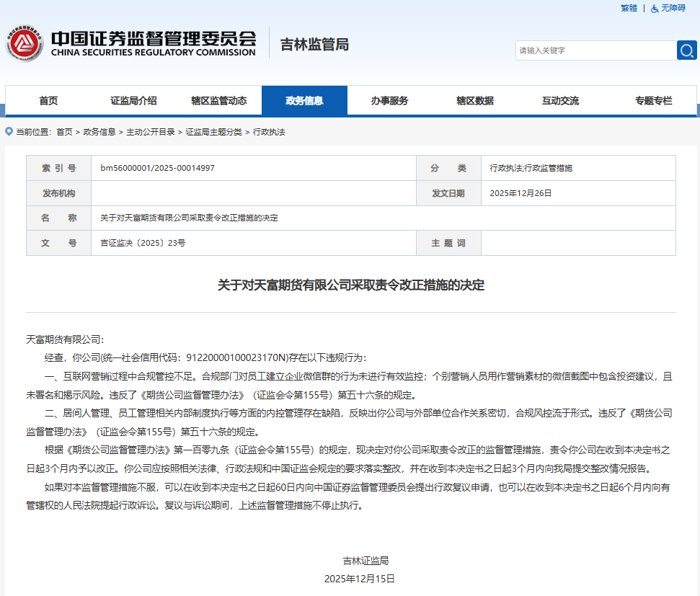Open the 互动交流 navigation tab
This screenshot has width=700, height=596.
coord(560,101)
